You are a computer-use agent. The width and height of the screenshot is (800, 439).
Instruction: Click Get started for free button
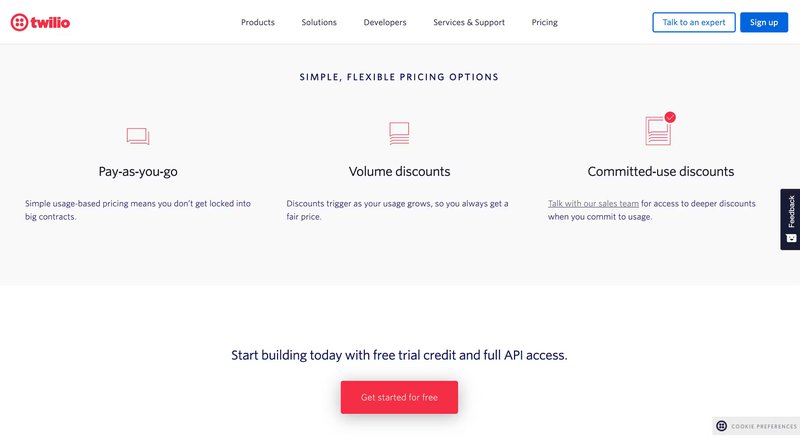coord(399,397)
